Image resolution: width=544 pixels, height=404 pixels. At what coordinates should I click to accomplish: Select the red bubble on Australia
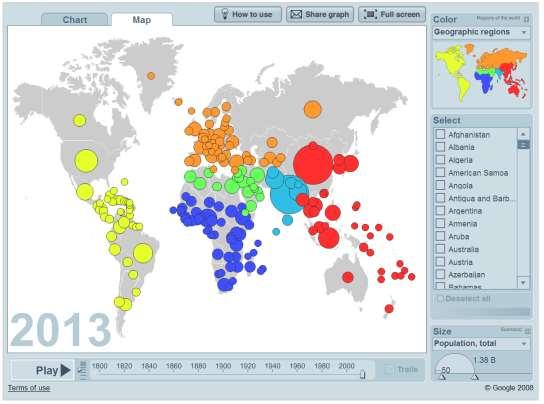tap(348, 277)
